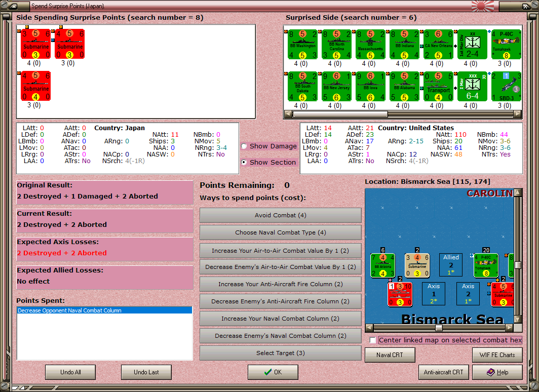The image size is (539, 392).
Task: Select the 1st Mar Div 2-4 unit counter
Action: [473, 45]
